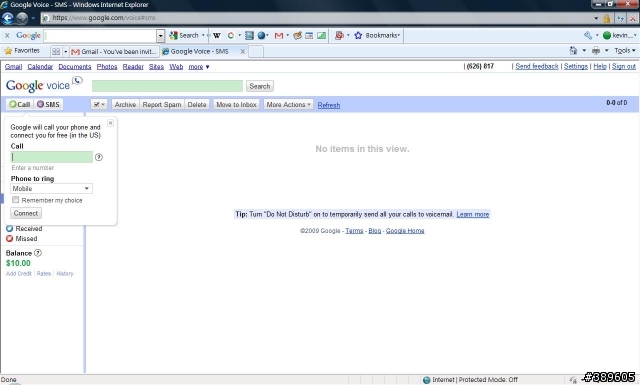Screen dimensions: 640x385
Task: Show Quick Tabs grid view
Action: [x=56, y=51]
